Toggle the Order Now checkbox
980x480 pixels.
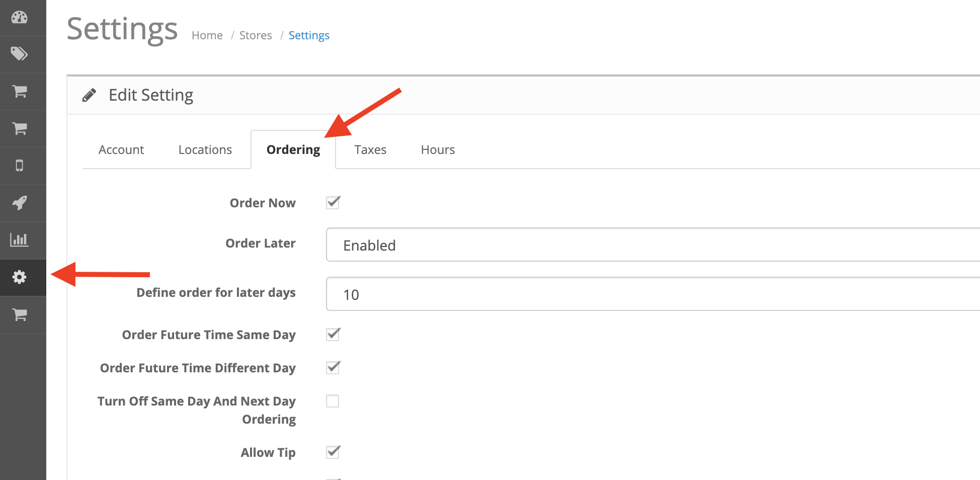tap(333, 203)
